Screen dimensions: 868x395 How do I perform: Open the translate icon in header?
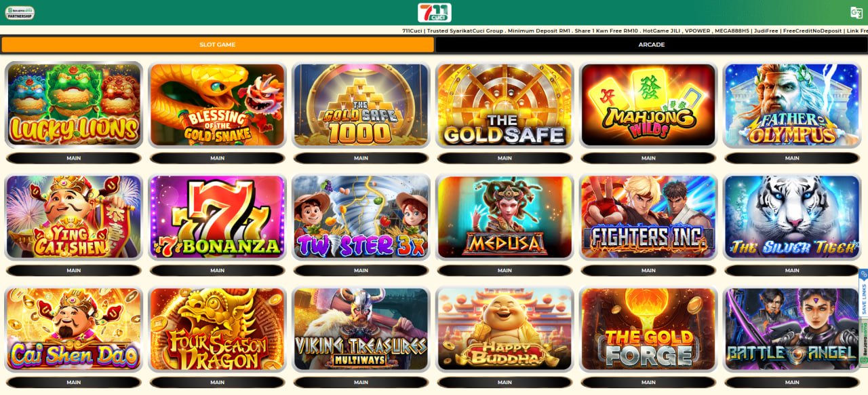[x=856, y=12]
